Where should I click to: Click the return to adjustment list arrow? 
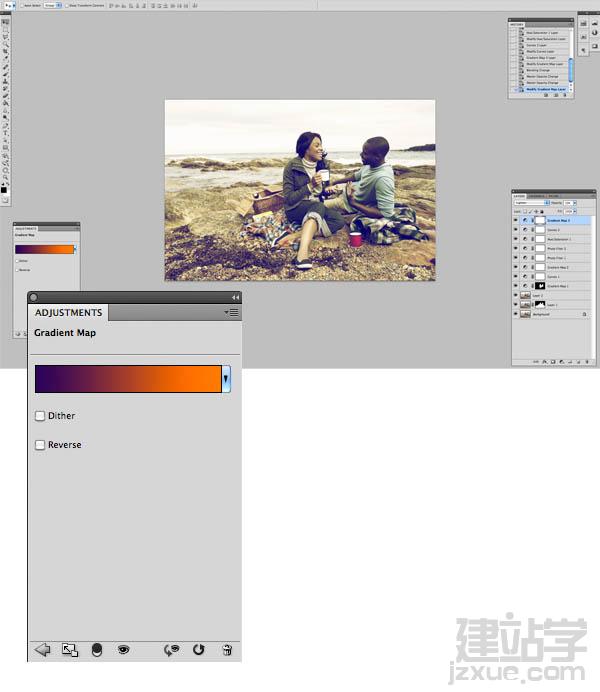point(42,650)
